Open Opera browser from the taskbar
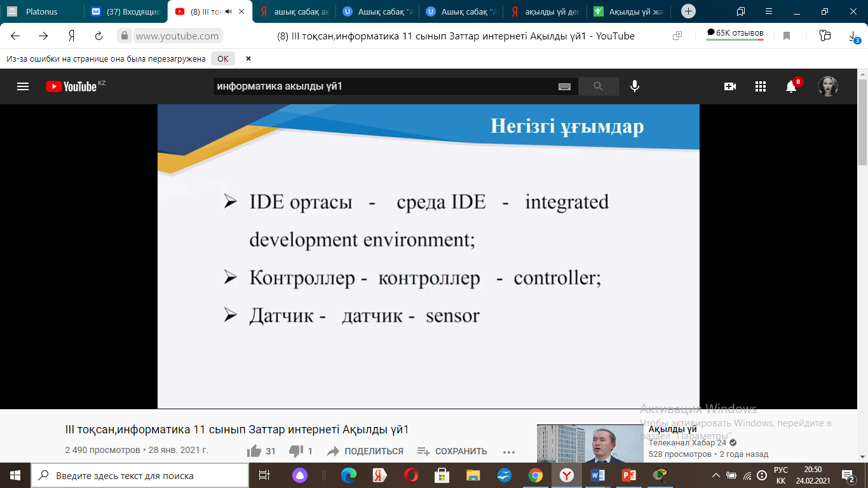The height and width of the screenshot is (488, 868). click(x=410, y=475)
